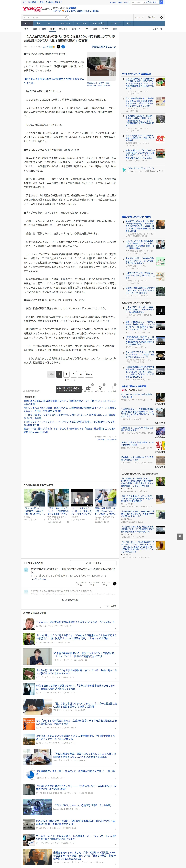Open the 有料 tab

[128, 24]
